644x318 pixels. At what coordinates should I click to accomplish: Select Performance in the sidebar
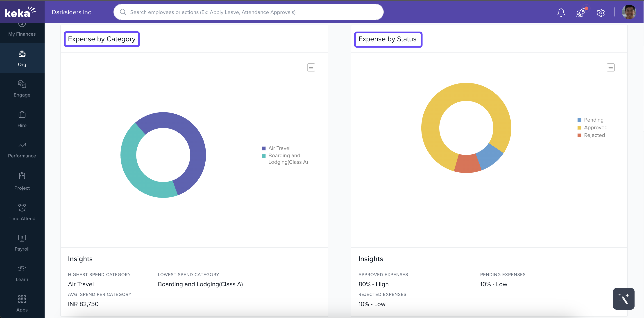coord(22,150)
